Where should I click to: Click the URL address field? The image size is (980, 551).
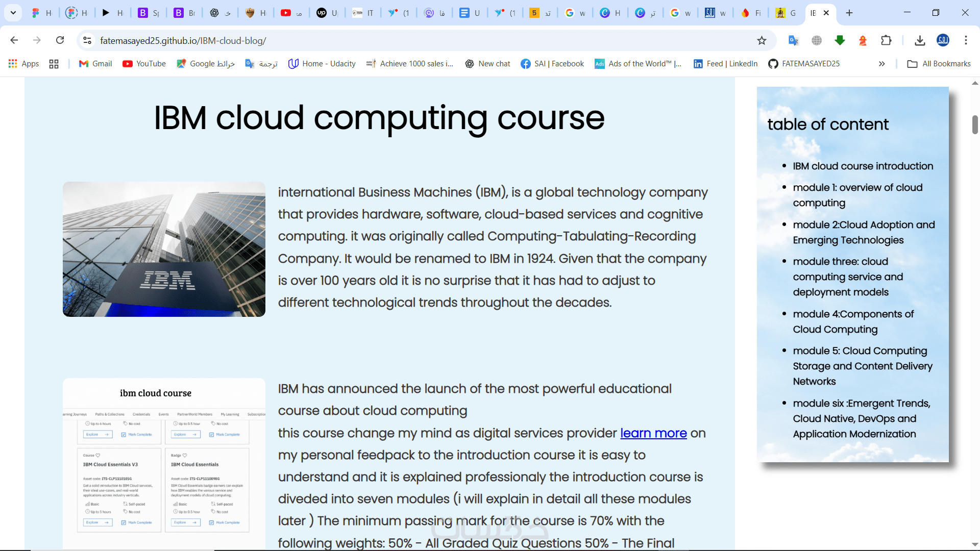[x=408, y=40]
